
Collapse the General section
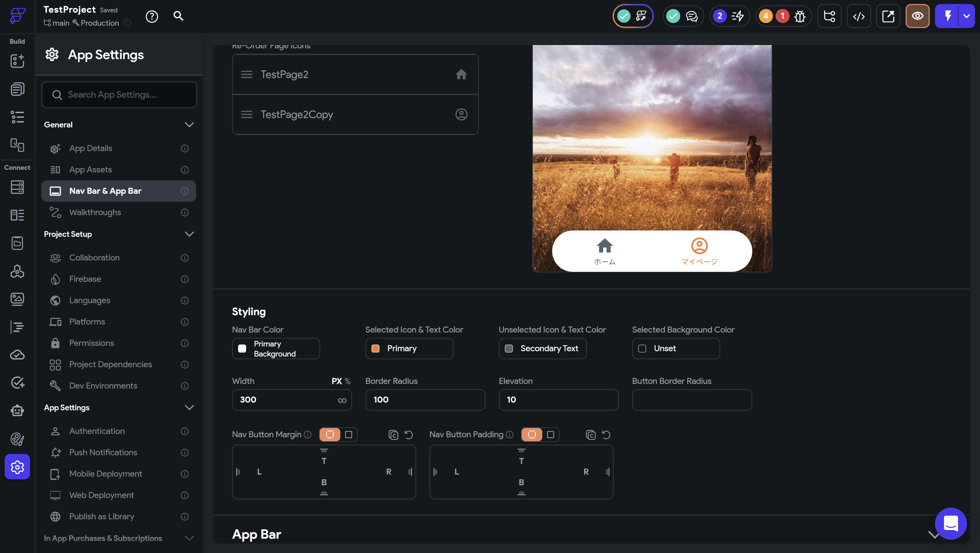click(189, 125)
